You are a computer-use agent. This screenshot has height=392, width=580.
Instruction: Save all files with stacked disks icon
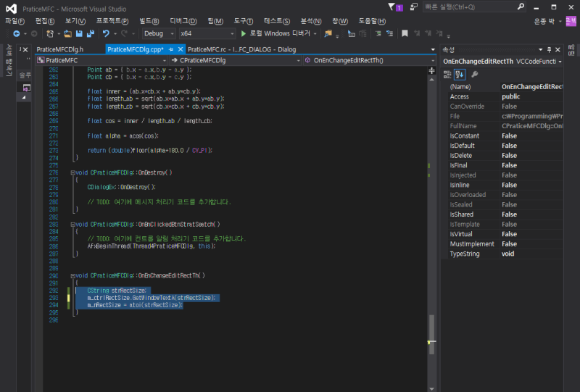click(x=90, y=33)
